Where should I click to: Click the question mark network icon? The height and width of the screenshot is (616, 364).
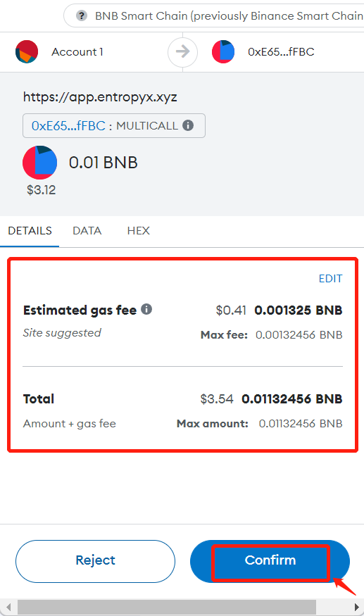(x=82, y=16)
